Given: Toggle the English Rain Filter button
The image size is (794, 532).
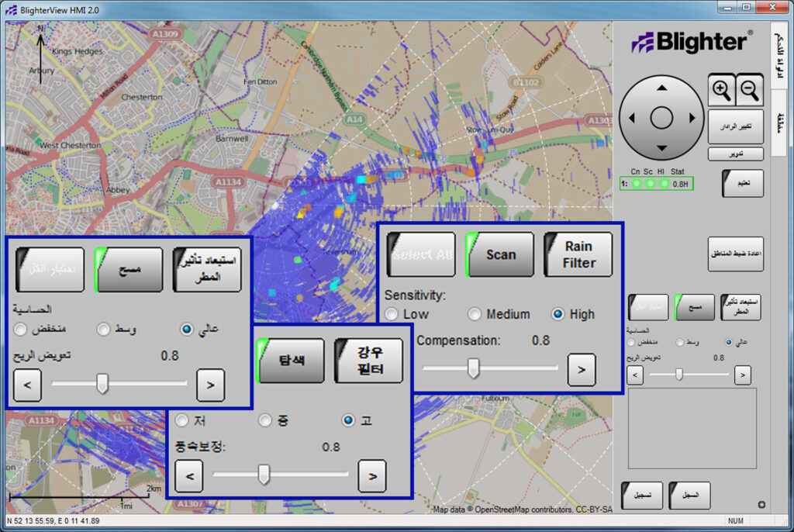Looking at the screenshot, I should pyautogui.click(x=578, y=254).
